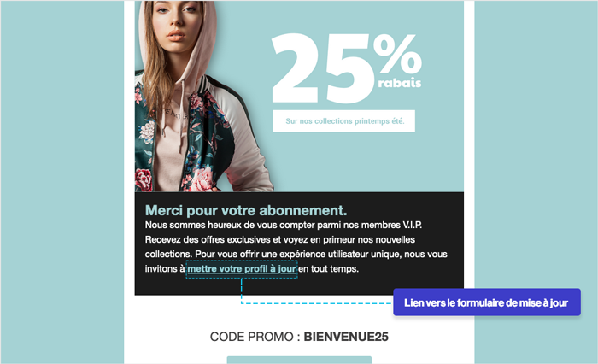Screen dimensions: 598x364
Task: Click the 'Lien vers le formulaire de mise à jour' label
Action: point(487,302)
